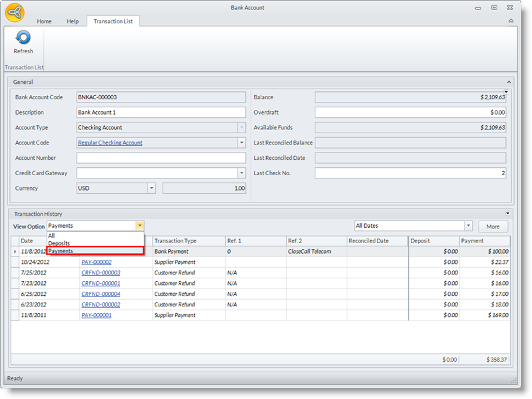
Task: Sort by the Payment column header
Action: (x=485, y=240)
